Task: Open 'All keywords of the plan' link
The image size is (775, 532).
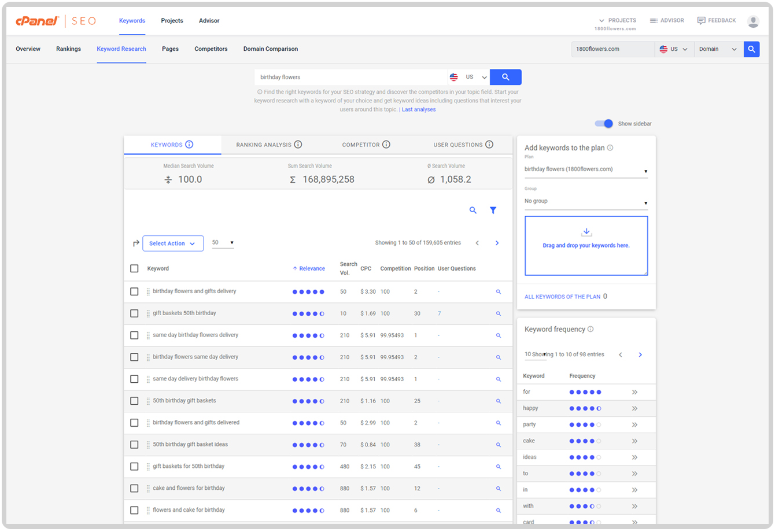Action: point(562,297)
